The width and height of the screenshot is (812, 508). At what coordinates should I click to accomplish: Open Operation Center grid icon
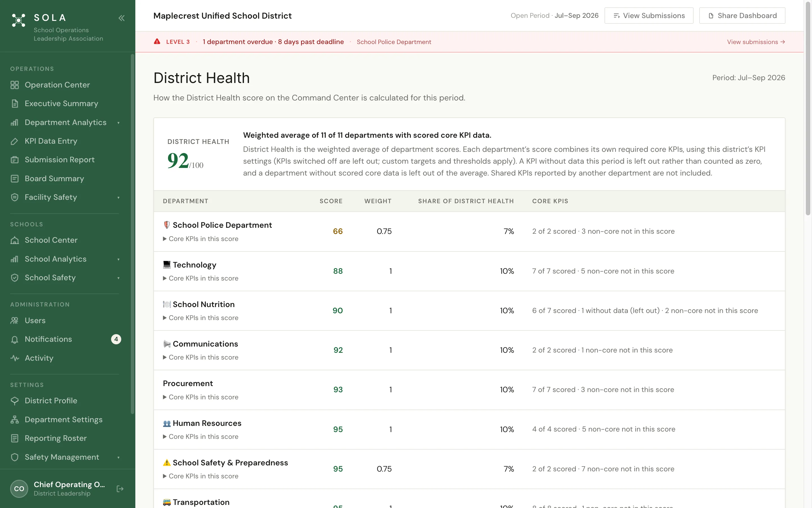click(x=14, y=85)
